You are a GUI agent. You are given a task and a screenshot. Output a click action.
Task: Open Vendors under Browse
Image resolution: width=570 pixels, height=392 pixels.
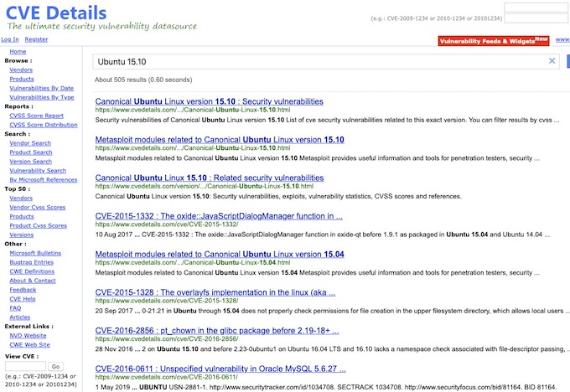(x=21, y=70)
